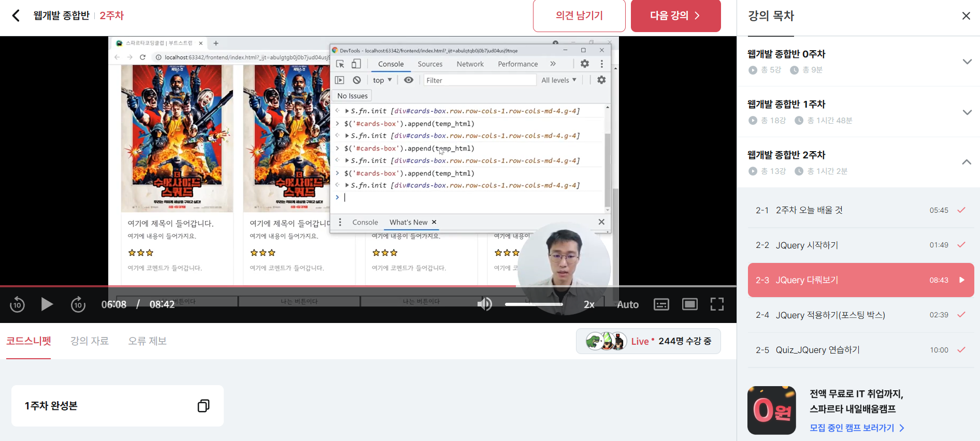Open lecture 2-1 2주차 오늘 배울 것
This screenshot has width=980, height=441.
coord(860,210)
